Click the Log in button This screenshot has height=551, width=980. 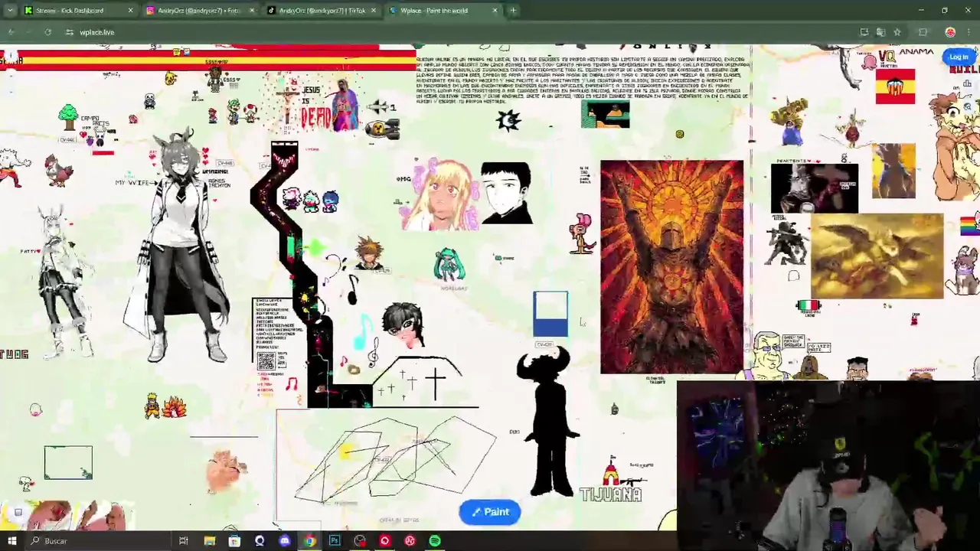click(959, 57)
